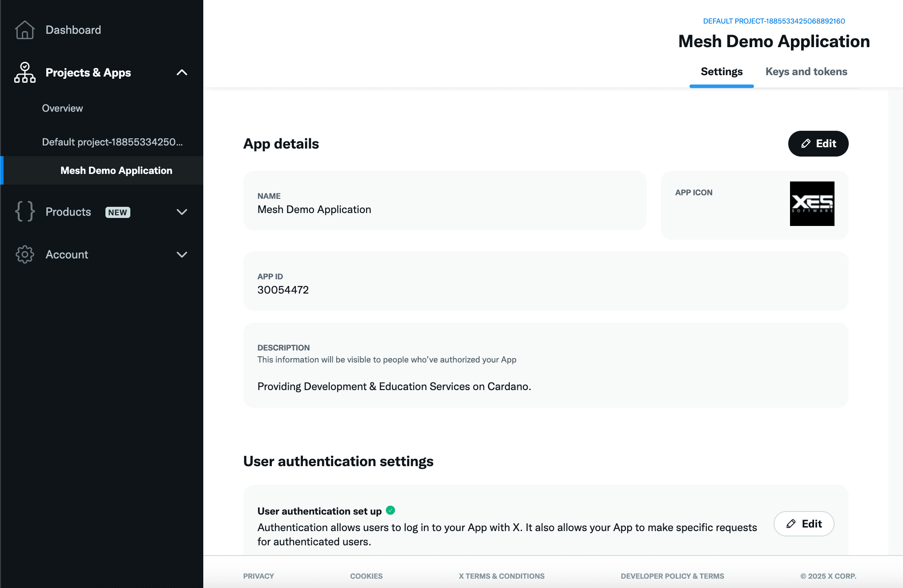Click the XES app icon image

pos(812,204)
